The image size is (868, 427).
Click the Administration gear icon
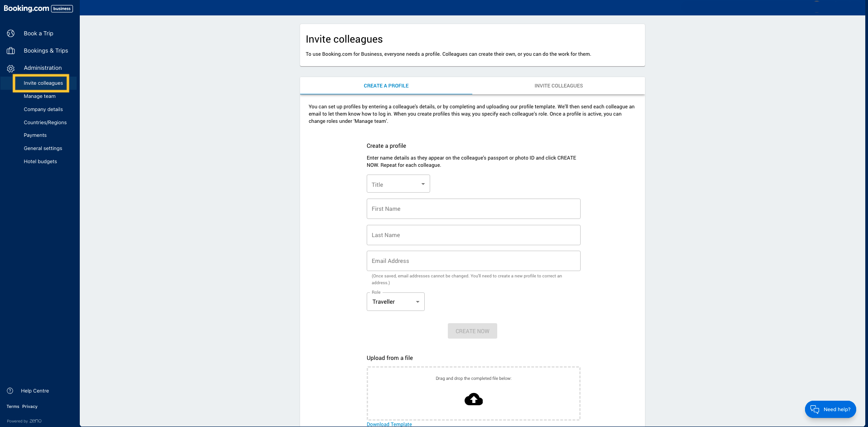(10, 68)
